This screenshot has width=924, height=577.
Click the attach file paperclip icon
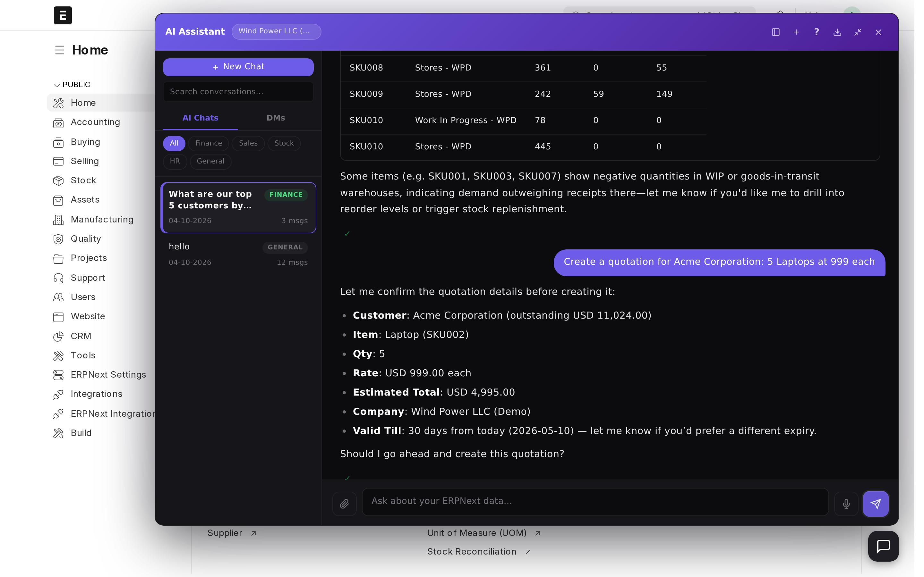point(344,504)
